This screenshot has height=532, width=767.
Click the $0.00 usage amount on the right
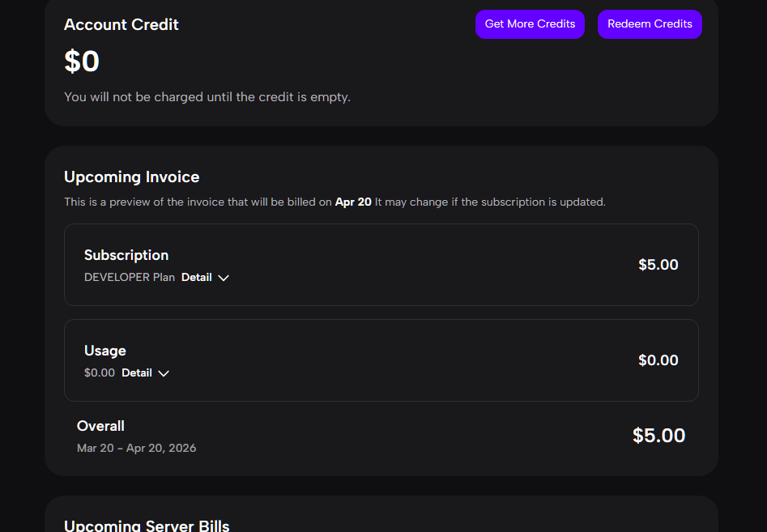[x=658, y=360]
